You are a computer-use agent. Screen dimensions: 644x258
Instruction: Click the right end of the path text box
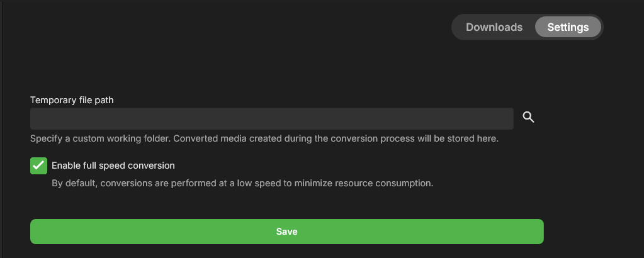pyautogui.click(x=507, y=118)
